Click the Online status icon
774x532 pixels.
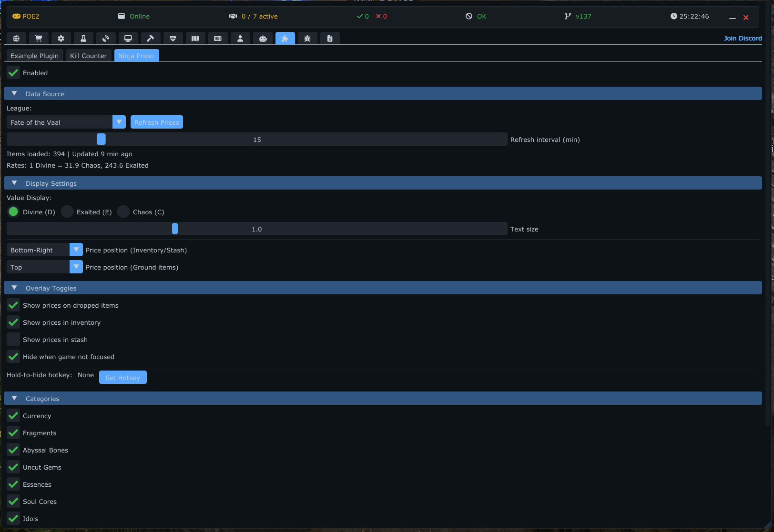tap(122, 16)
